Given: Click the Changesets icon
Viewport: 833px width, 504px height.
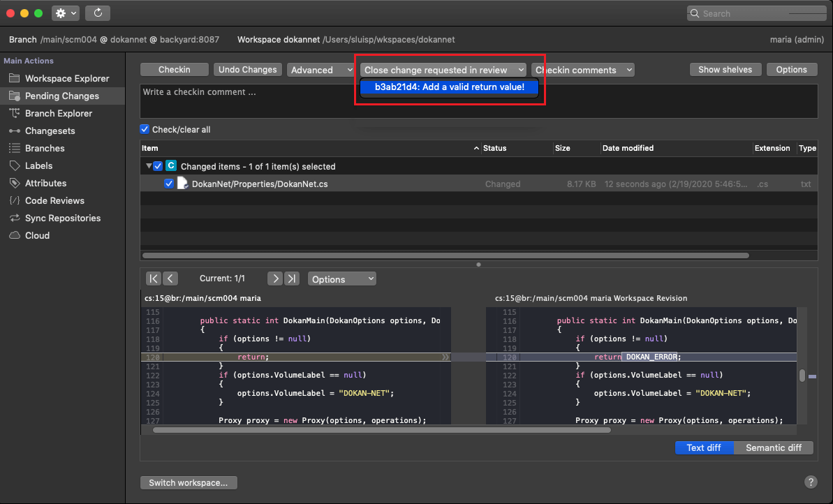Looking at the screenshot, I should (x=15, y=131).
